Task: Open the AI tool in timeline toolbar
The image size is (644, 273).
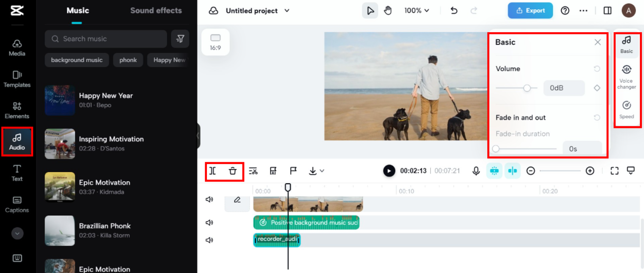Action: point(273,171)
